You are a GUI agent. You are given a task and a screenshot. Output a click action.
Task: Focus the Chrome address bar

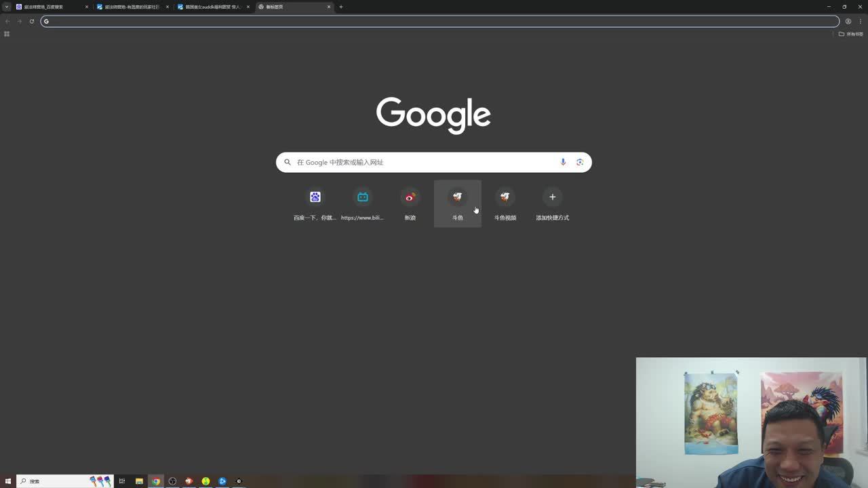click(x=434, y=21)
